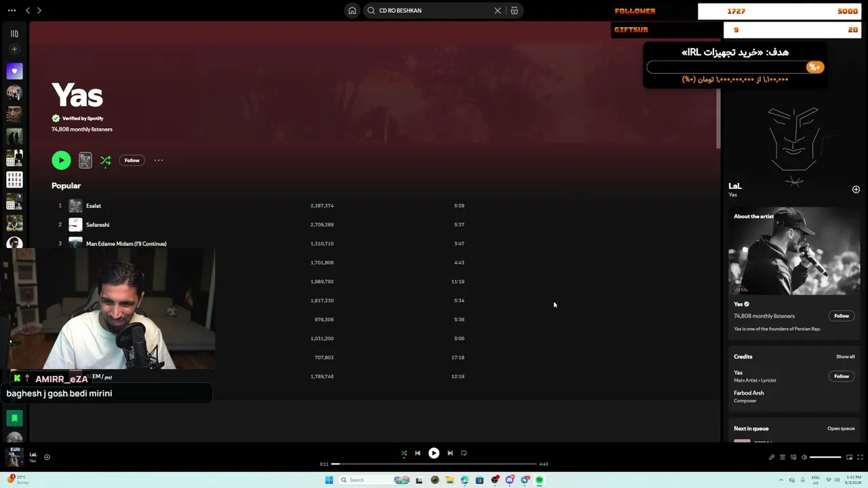Screen dimensions: 868x488
Task: Open File Explorer from the taskbar
Action: click(x=450, y=480)
